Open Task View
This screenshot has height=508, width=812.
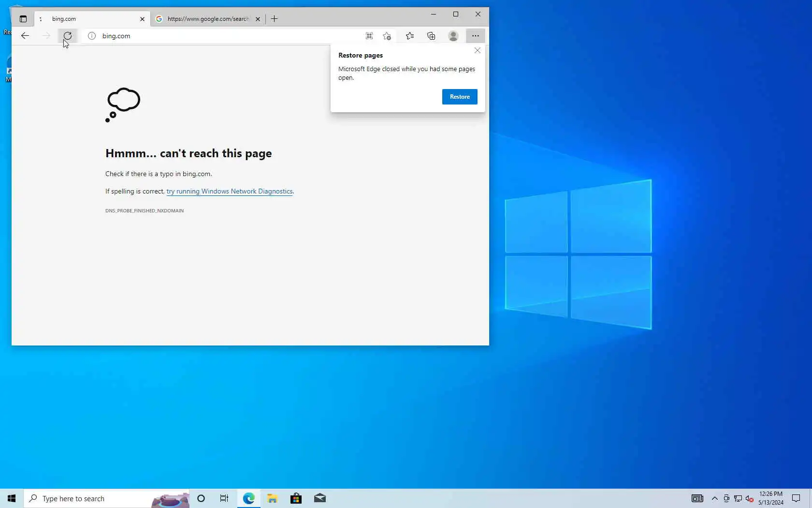tap(224, 498)
